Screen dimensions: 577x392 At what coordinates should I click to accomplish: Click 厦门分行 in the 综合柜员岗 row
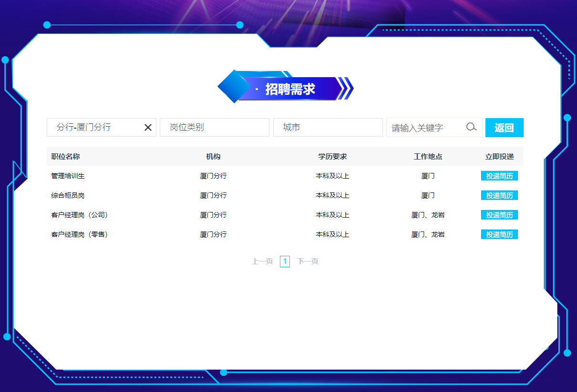click(x=213, y=195)
